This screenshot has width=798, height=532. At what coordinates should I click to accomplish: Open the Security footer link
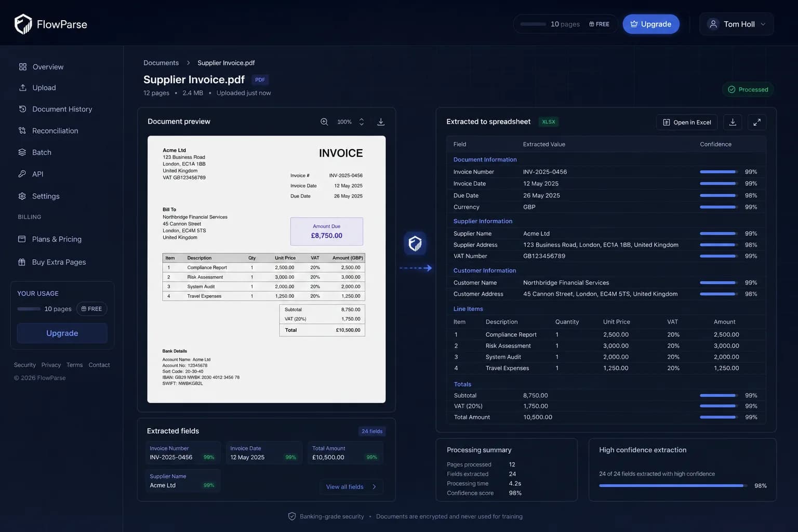point(25,365)
